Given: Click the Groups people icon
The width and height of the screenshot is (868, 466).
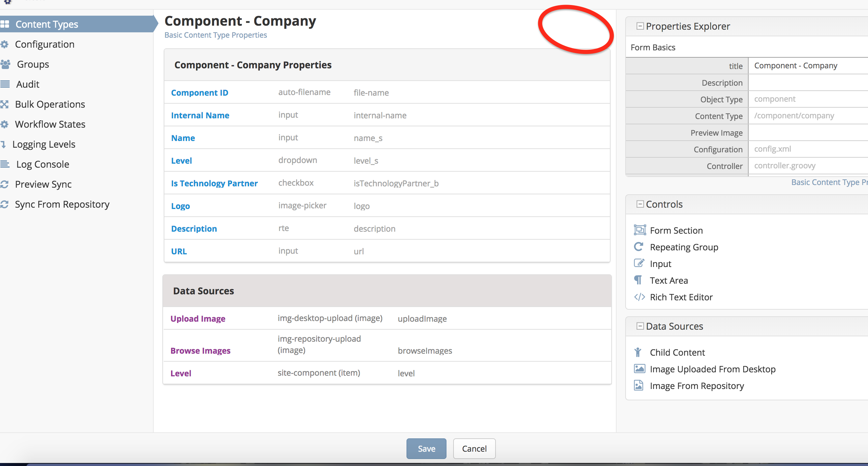Looking at the screenshot, I should point(5,64).
